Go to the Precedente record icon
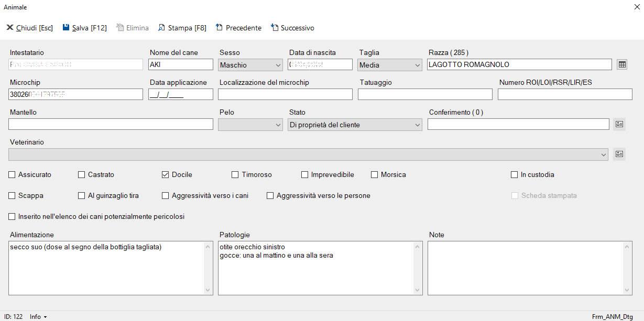Screen dimensions: 644x321 [x=219, y=28]
